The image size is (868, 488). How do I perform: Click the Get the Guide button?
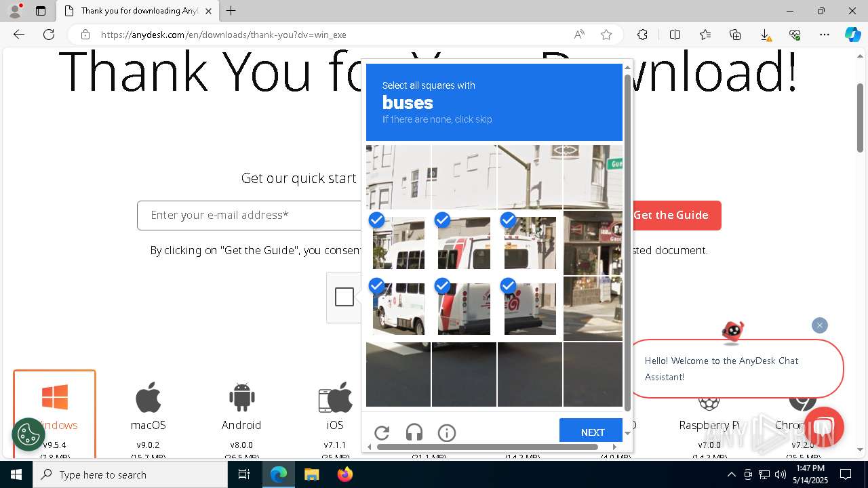(x=671, y=216)
